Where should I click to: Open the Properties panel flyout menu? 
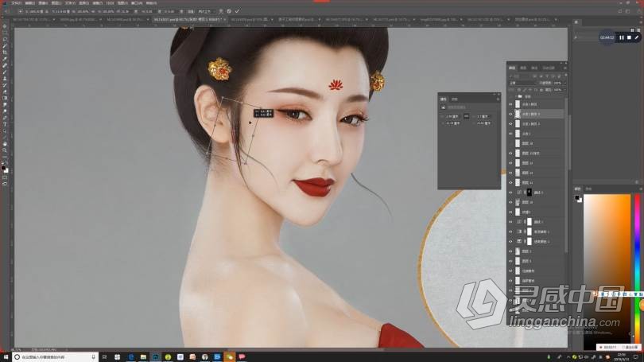point(498,99)
